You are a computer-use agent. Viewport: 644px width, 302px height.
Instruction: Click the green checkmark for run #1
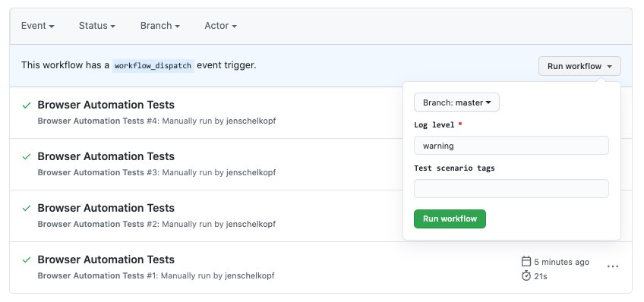point(27,260)
